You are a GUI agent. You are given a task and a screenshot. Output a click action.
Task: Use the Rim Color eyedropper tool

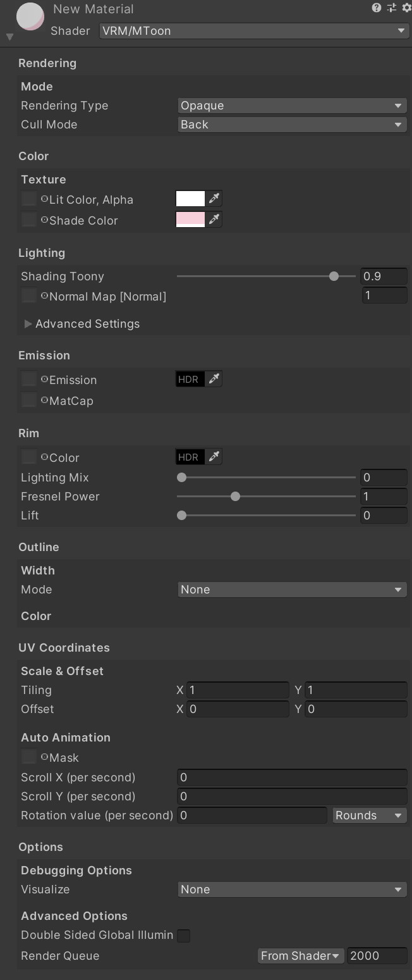[x=214, y=456]
